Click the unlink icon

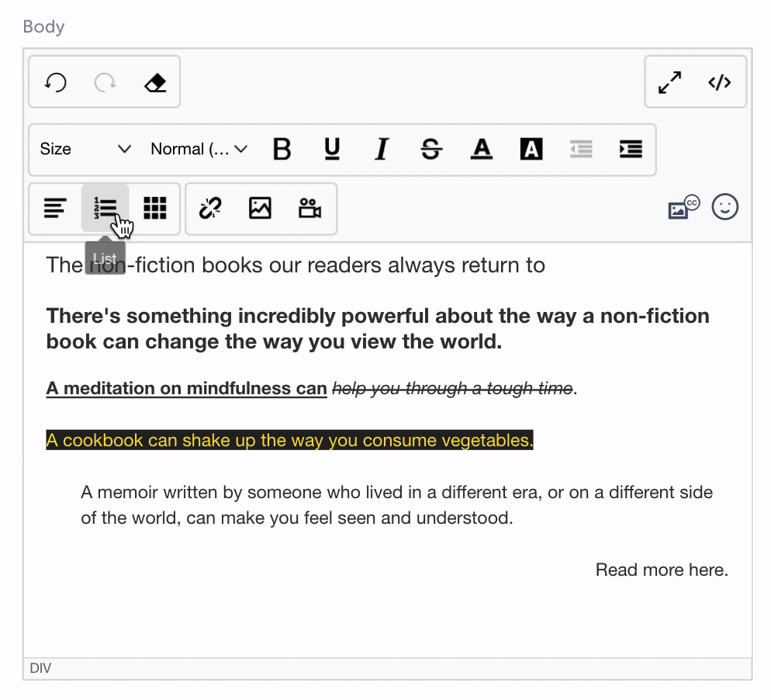210,208
